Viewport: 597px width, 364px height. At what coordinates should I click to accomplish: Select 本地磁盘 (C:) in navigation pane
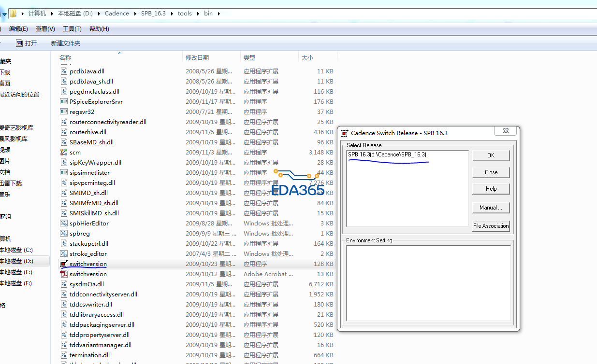pos(16,250)
